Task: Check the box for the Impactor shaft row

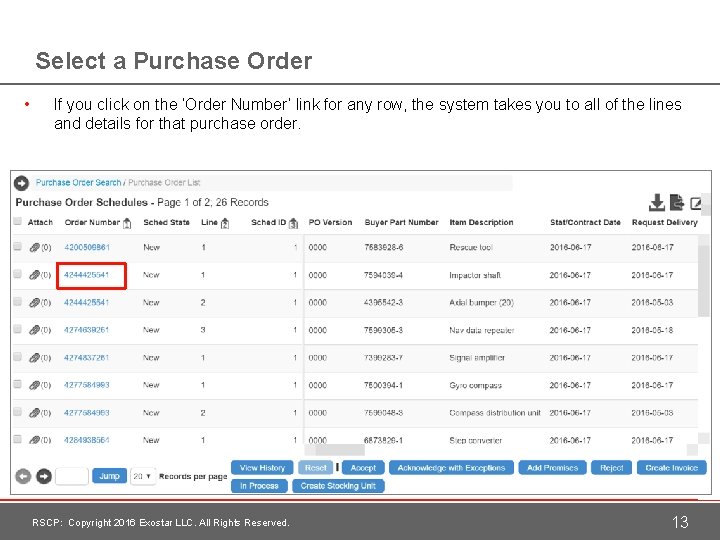Action: [x=17, y=274]
